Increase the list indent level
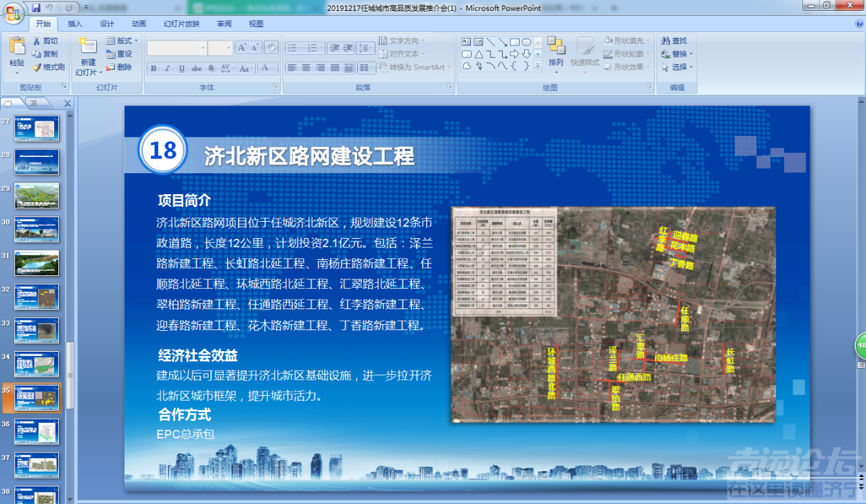The width and height of the screenshot is (866, 504). pyautogui.click(x=348, y=48)
